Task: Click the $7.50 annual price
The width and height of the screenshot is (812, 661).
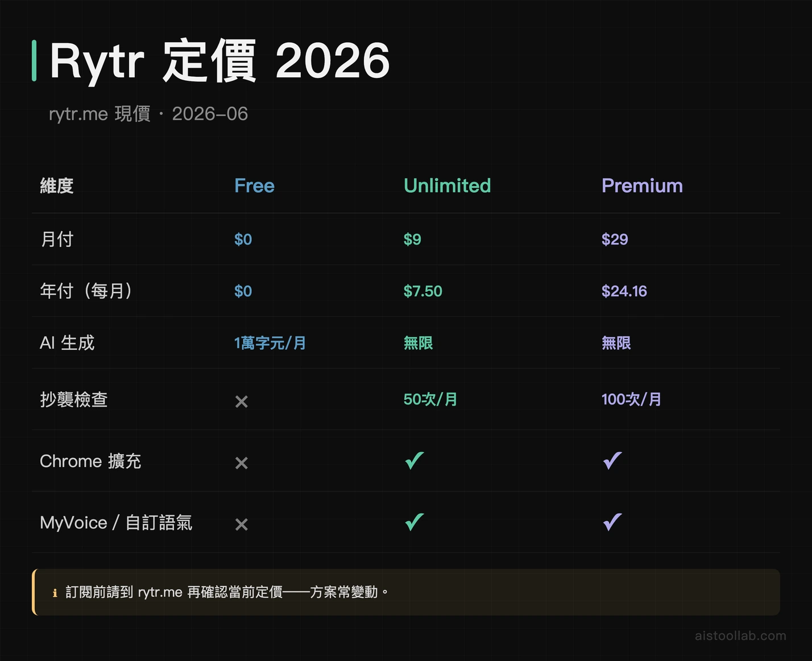Action: tap(422, 291)
